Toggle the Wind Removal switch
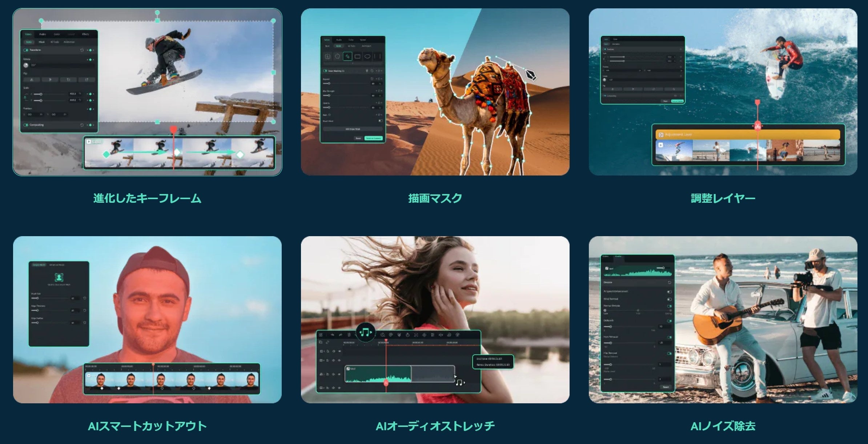 coord(669,299)
